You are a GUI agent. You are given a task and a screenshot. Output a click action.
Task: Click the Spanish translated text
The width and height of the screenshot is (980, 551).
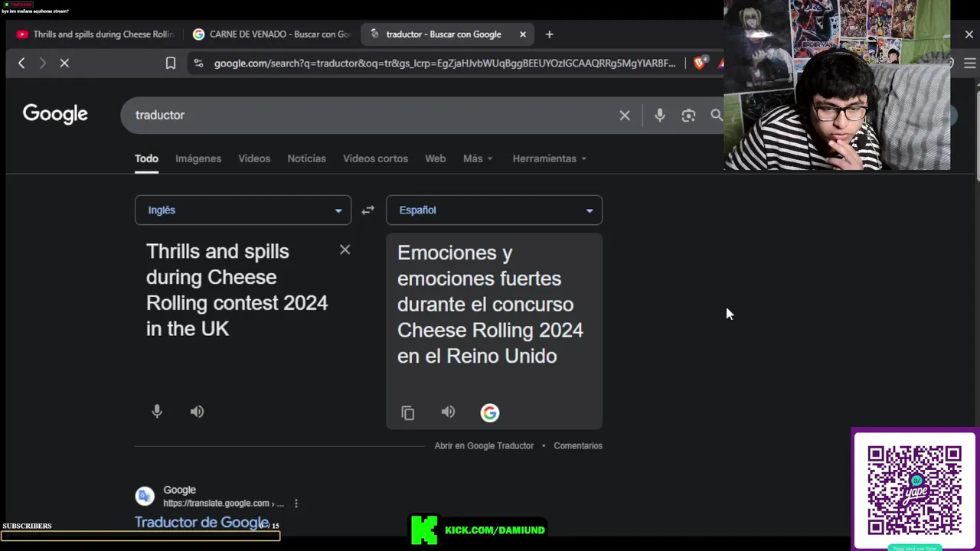(490, 305)
